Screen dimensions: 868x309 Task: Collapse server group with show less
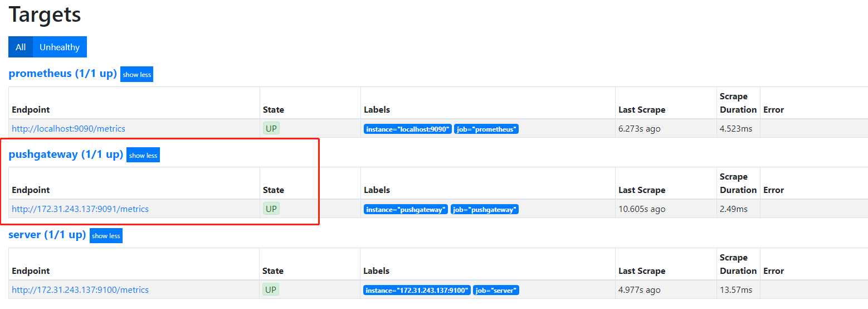pyautogui.click(x=106, y=235)
